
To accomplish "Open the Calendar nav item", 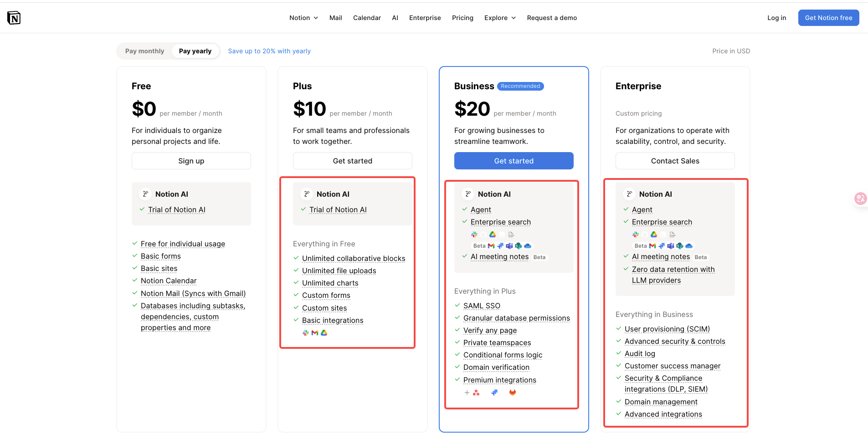I will [367, 18].
